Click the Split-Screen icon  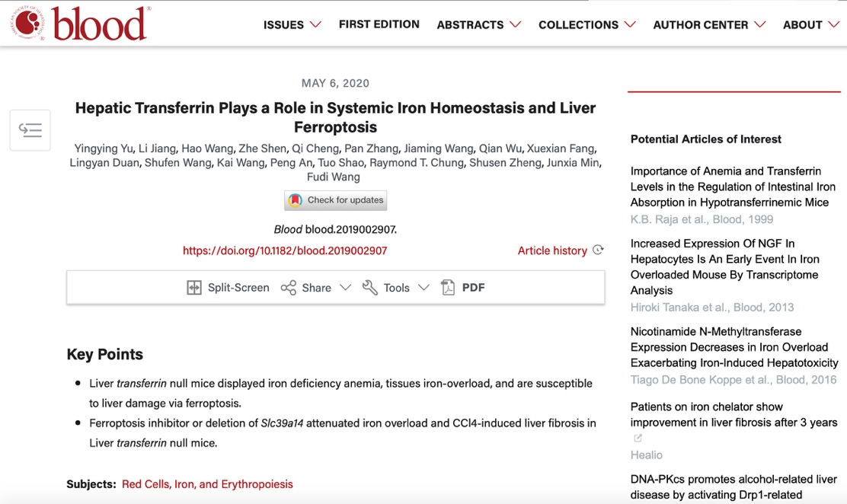click(x=194, y=288)
